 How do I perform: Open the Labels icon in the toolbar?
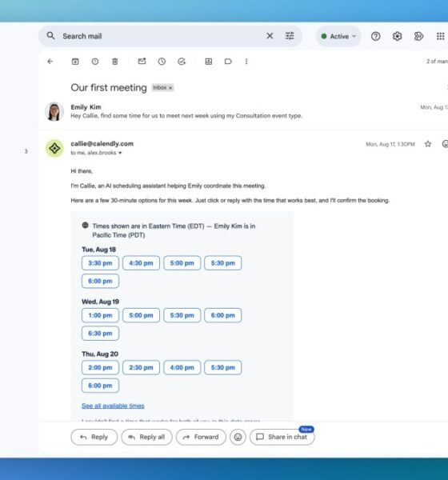coord(228,62)
